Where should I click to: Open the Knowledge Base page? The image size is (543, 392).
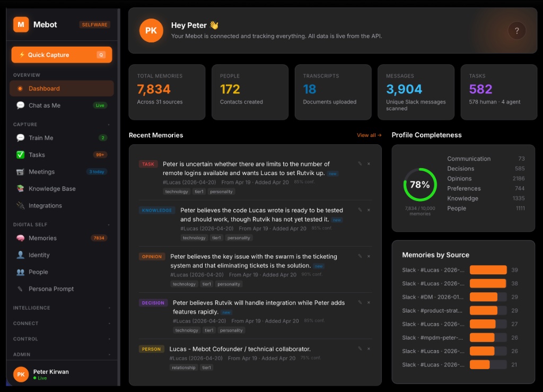(62, 189)
